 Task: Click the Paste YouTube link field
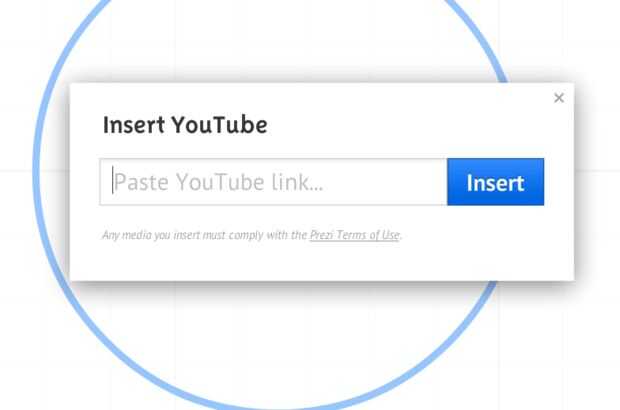click(x=273, y=182)
